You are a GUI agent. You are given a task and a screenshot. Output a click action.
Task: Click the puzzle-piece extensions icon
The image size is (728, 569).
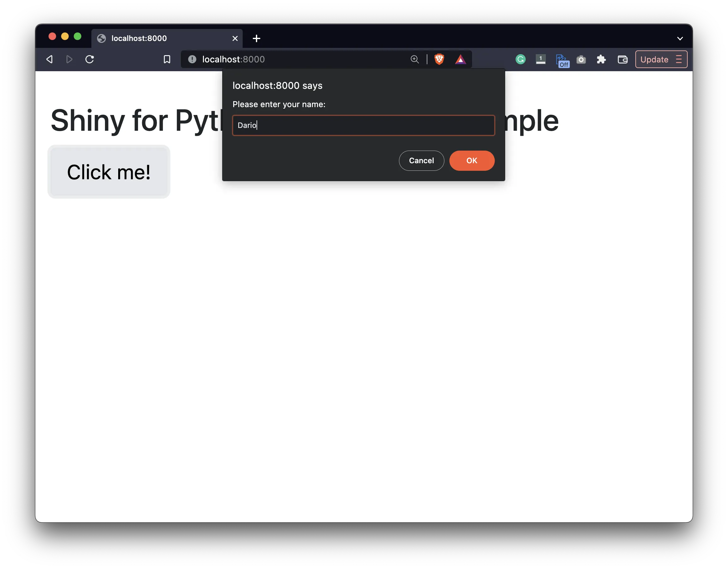point(602,59)
